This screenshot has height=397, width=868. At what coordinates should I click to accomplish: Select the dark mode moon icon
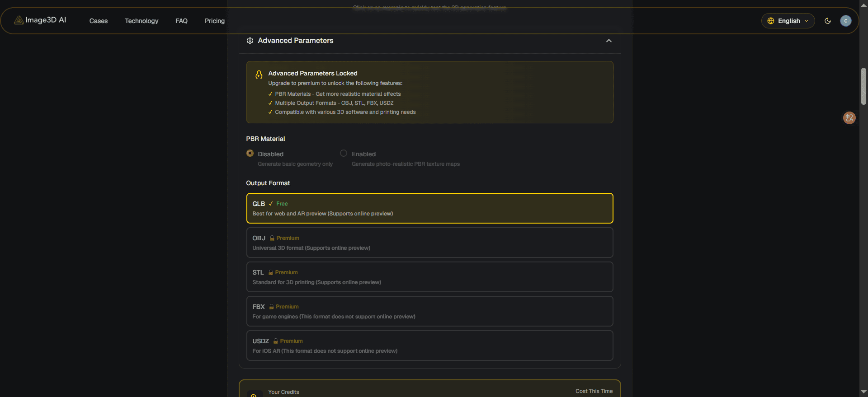pos(828,21)
